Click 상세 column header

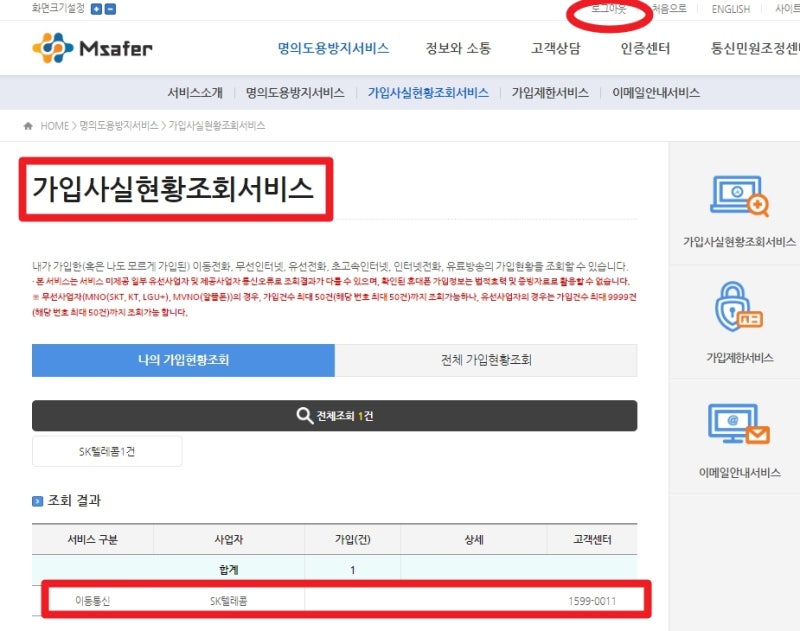(x=473, y=540)
